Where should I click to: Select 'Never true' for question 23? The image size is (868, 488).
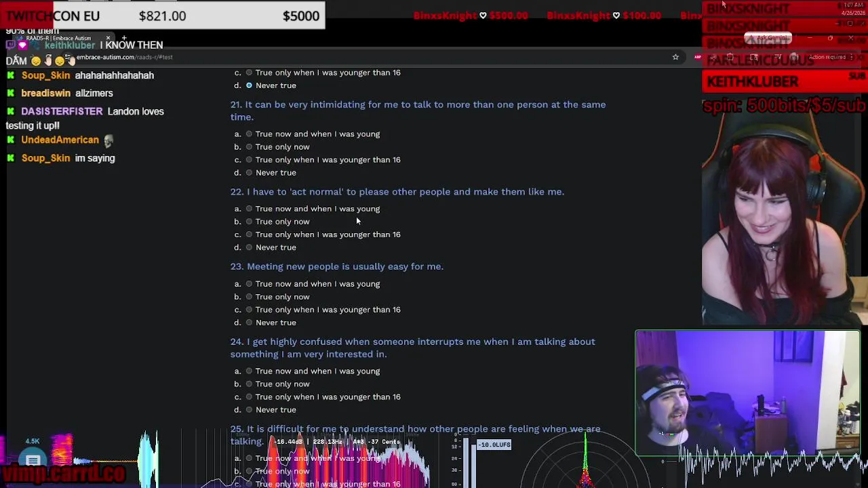(x=249, y=323)
